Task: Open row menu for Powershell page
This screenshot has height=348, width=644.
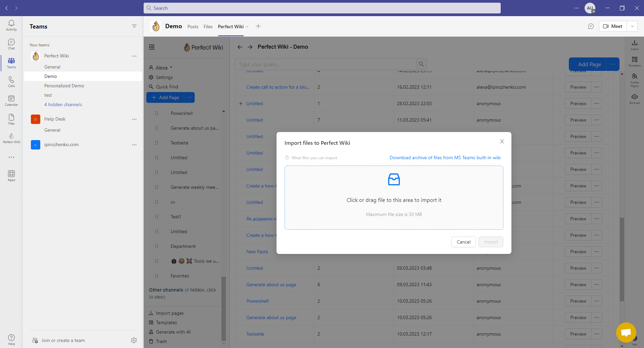Action: [x=597, y=301]
